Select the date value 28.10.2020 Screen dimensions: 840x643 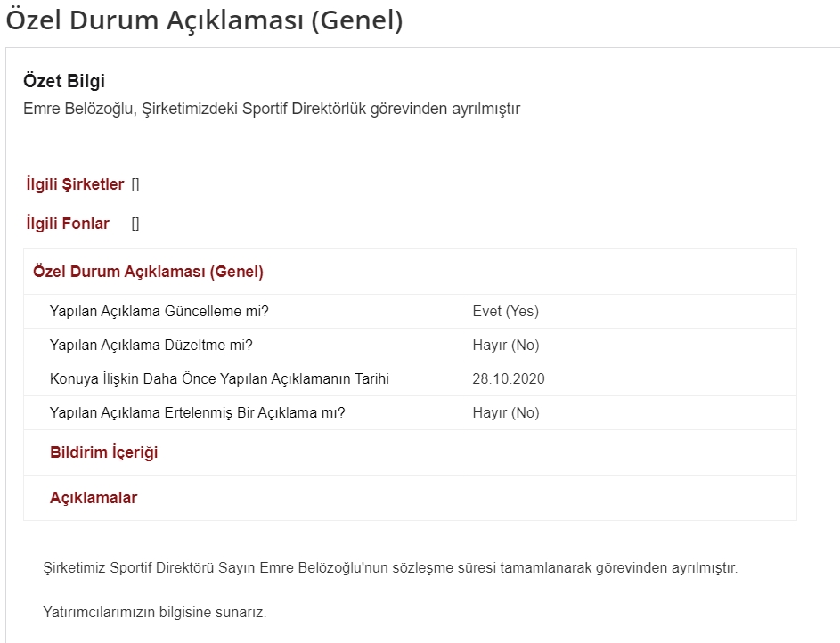click(509, 378)
